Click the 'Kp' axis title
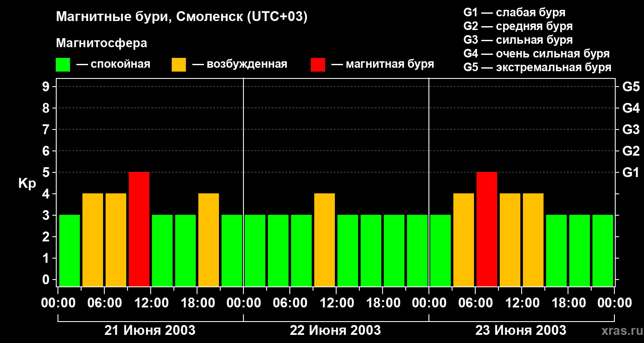 [x=27, y=184]
